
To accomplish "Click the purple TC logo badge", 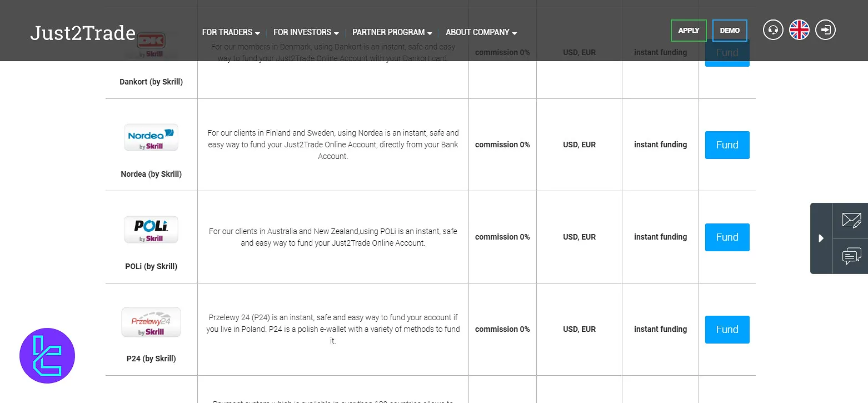I will click(47, 356).
